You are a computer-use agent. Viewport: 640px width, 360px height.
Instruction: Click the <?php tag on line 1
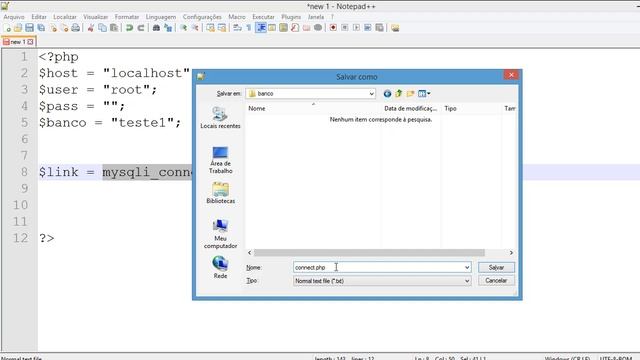(x=58, y=57)
